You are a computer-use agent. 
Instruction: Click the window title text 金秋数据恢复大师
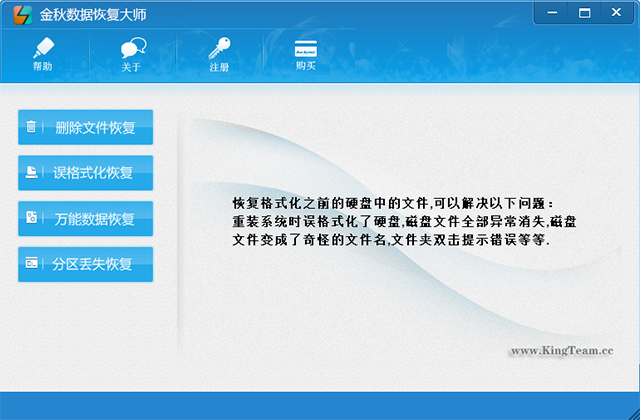(x=93, y=15)
